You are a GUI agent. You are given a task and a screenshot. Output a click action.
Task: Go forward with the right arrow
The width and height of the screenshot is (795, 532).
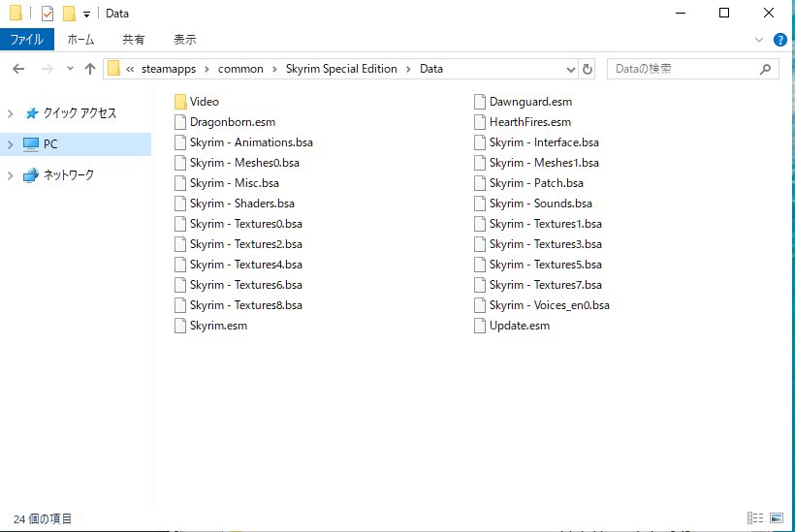(x=47, y=69)
